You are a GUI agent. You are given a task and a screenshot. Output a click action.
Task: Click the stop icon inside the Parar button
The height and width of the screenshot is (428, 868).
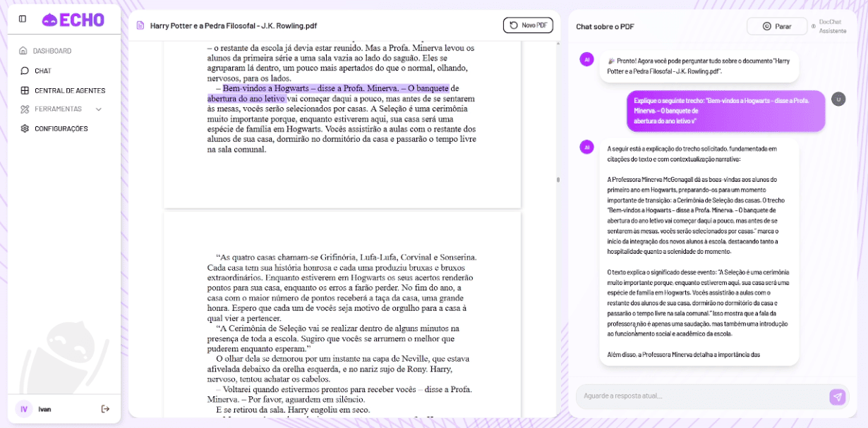[766, 25]
